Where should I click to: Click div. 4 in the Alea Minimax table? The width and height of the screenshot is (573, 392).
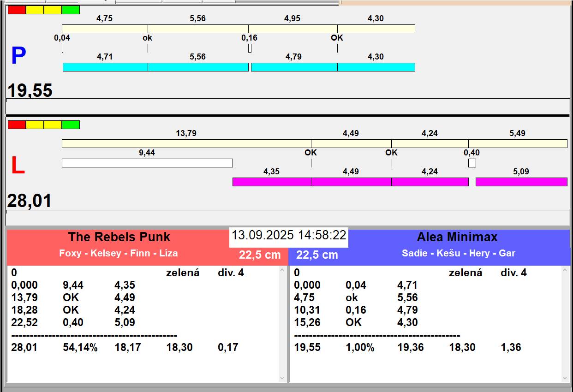(513, 273)
